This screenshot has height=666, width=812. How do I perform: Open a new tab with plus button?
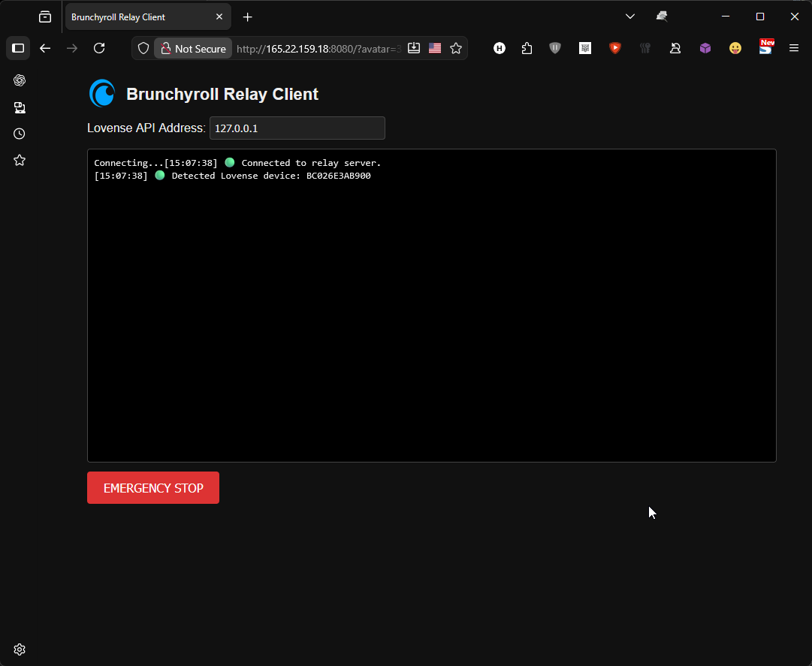(x=248, y=17)
